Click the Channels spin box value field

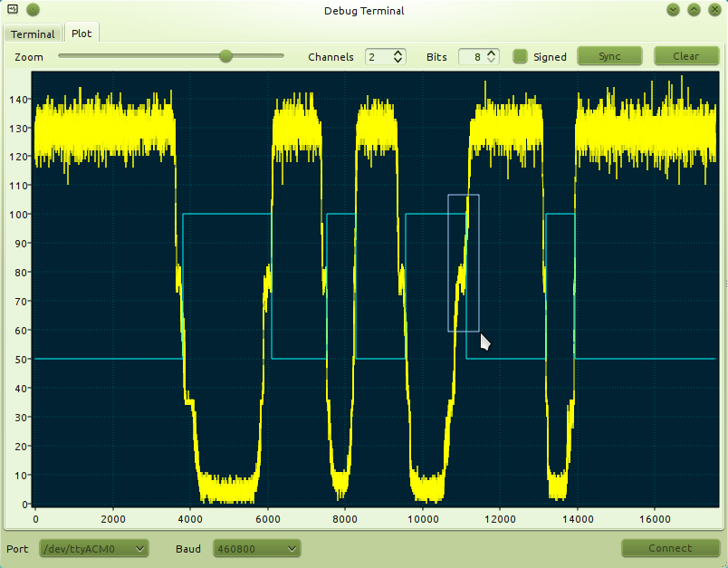pyautogui.click(x=378, y=57)
